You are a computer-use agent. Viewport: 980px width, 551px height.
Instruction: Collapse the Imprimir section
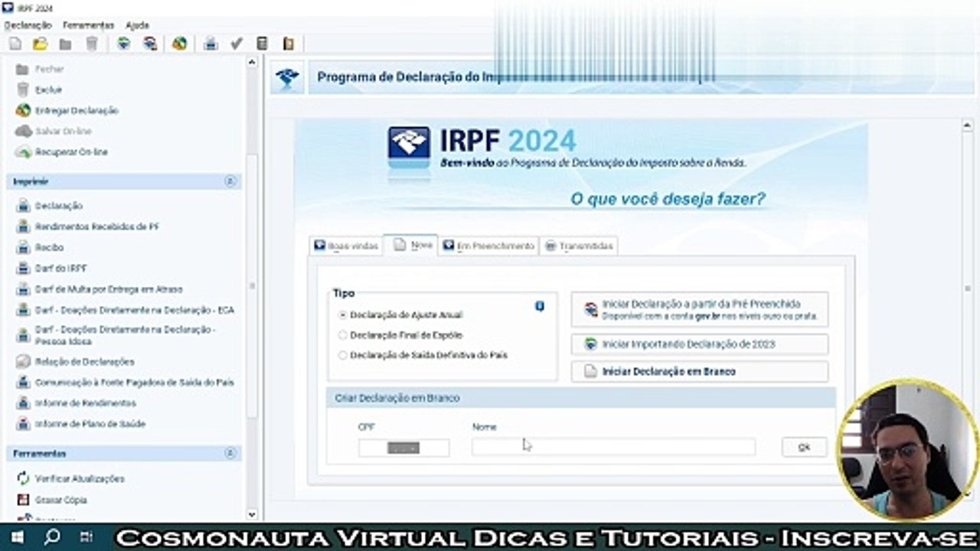coord(230,181)
